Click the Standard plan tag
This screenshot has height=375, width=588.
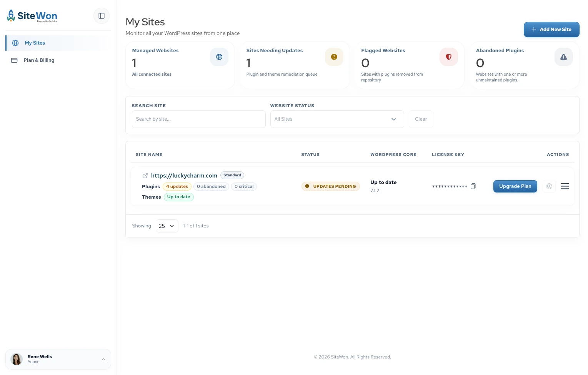point(232,175)
